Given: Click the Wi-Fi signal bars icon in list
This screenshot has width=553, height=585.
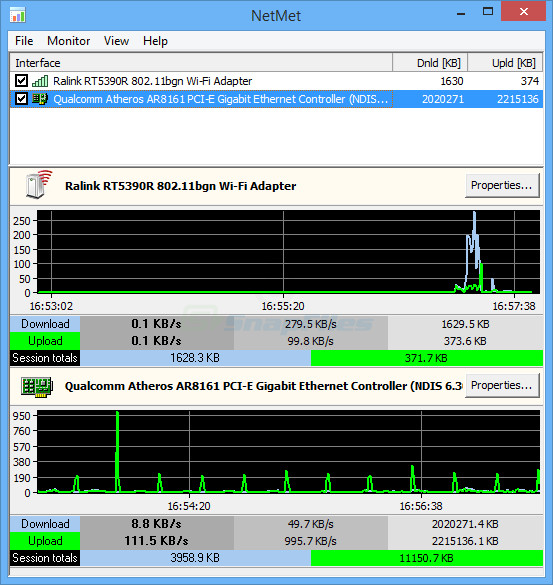Looking at the screenshot, I should [40, 81].
